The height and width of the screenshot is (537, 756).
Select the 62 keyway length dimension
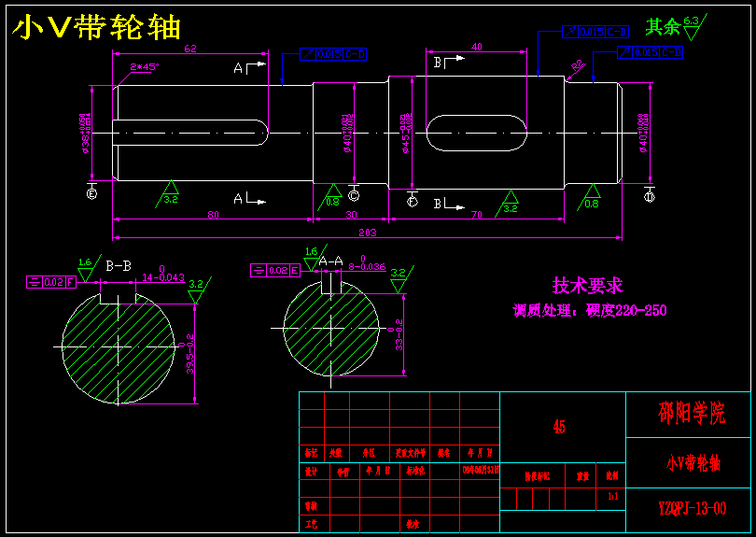pos(190,49)
